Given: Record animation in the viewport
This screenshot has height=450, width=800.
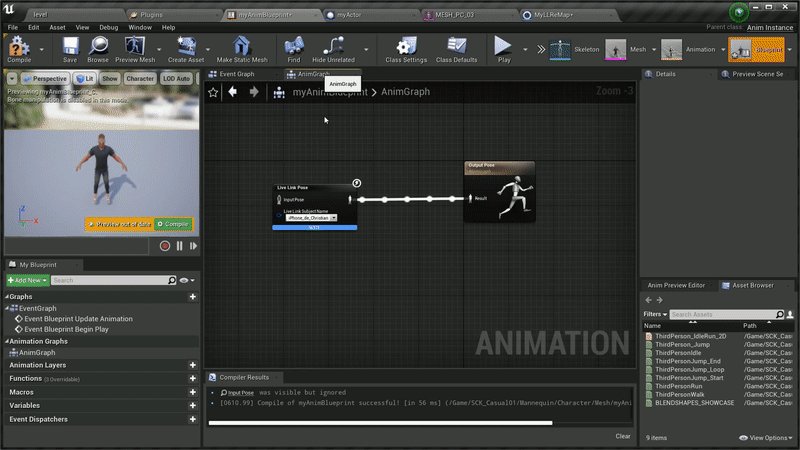Looking at the screenshot, I should pos(165,246).
